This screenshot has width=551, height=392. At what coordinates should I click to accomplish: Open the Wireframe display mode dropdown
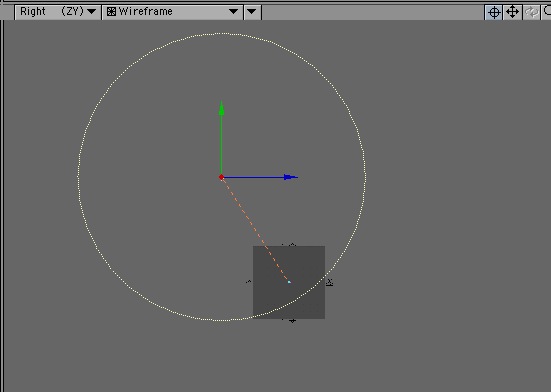(172, 12)
